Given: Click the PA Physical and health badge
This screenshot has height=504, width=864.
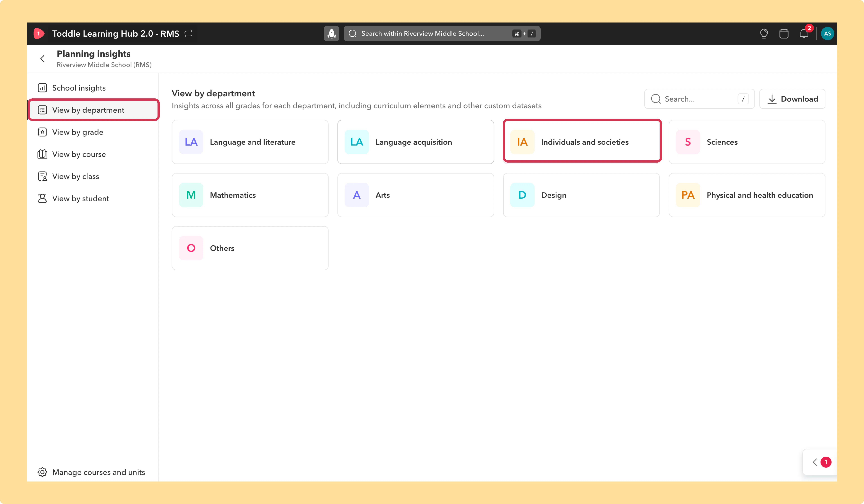Looking at the screenshot, I should point(688,195).
